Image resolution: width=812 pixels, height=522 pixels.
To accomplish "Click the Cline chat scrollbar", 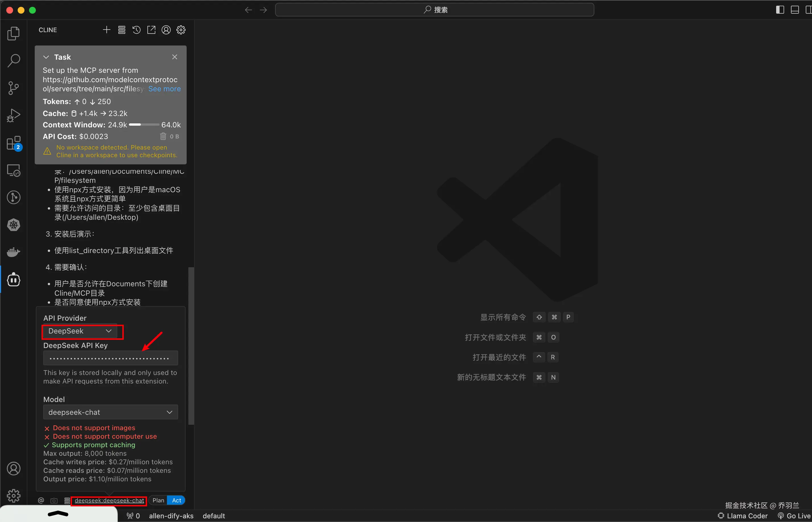I will (191, 346).
